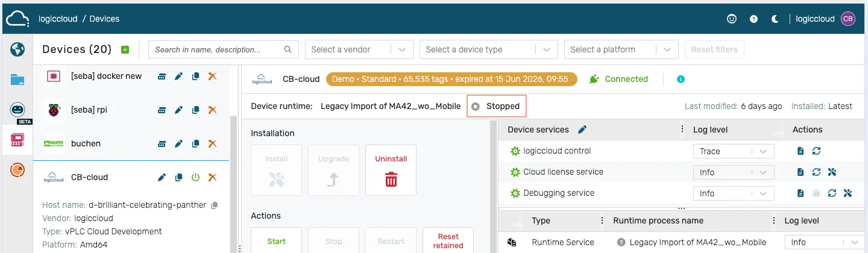Add a device with green plus
This screenshot has height=253, width=868.
click(125, 50)
